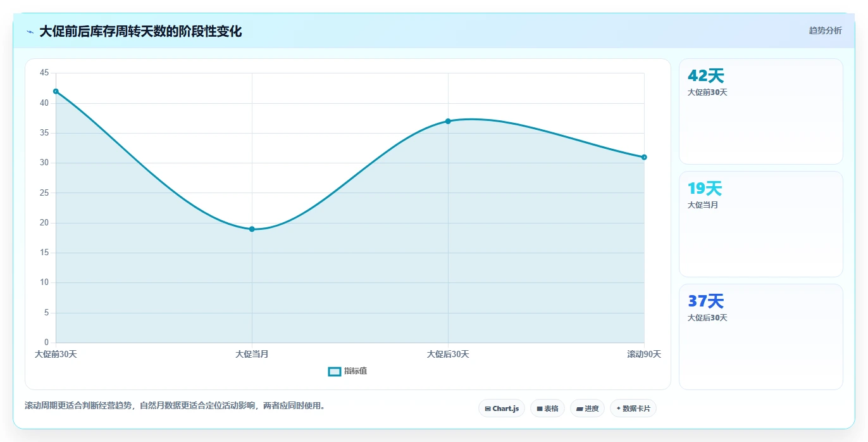Click the 指标值 legend label
The image size is (868, 442).
point(356,371)
